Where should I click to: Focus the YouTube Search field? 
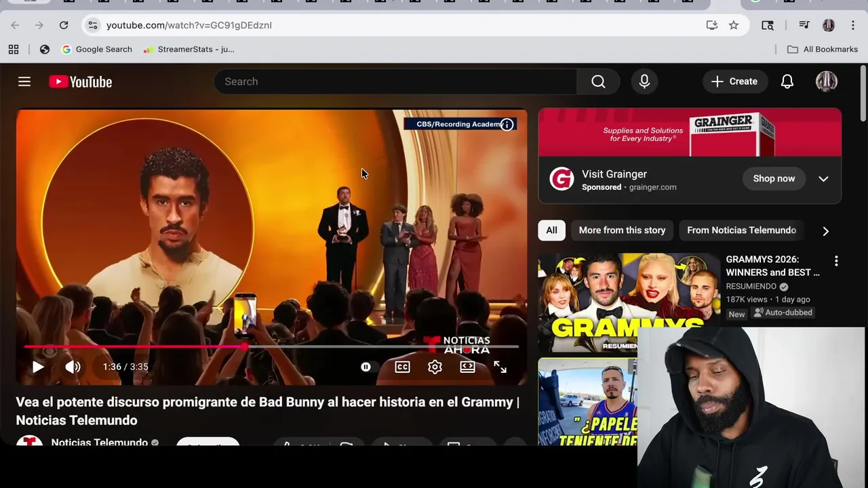tap(395, 81)
